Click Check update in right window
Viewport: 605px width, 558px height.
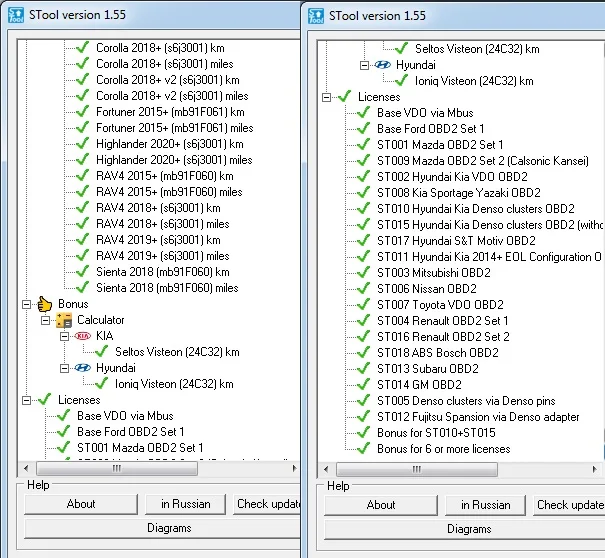(569, 505)
